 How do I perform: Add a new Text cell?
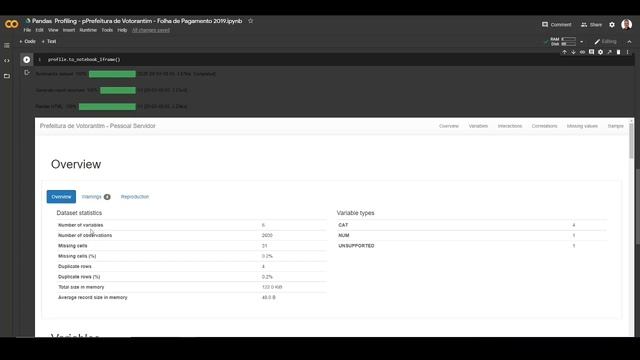point(49,41)
